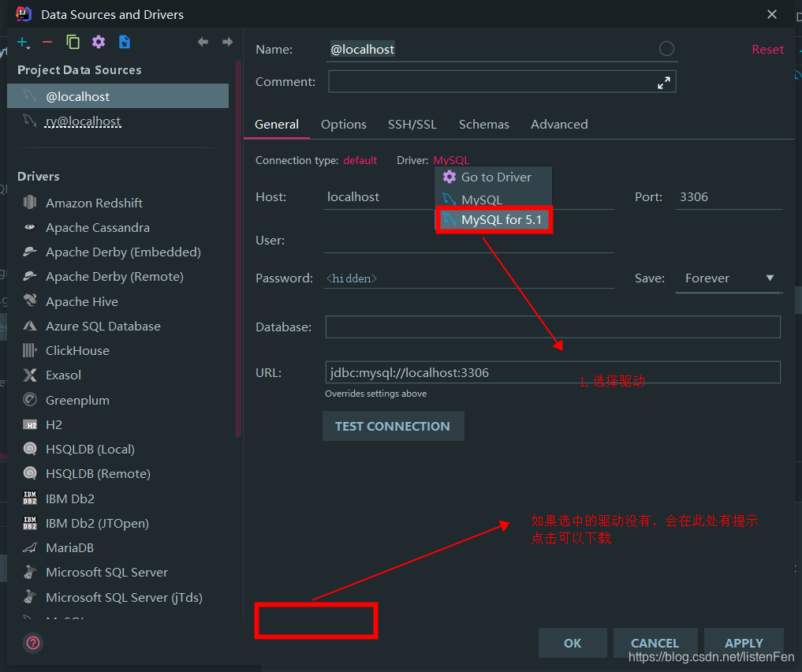Click the Reset link
Image resolution: width=802 pixels, height=672 pixels.
click(767, 50)
